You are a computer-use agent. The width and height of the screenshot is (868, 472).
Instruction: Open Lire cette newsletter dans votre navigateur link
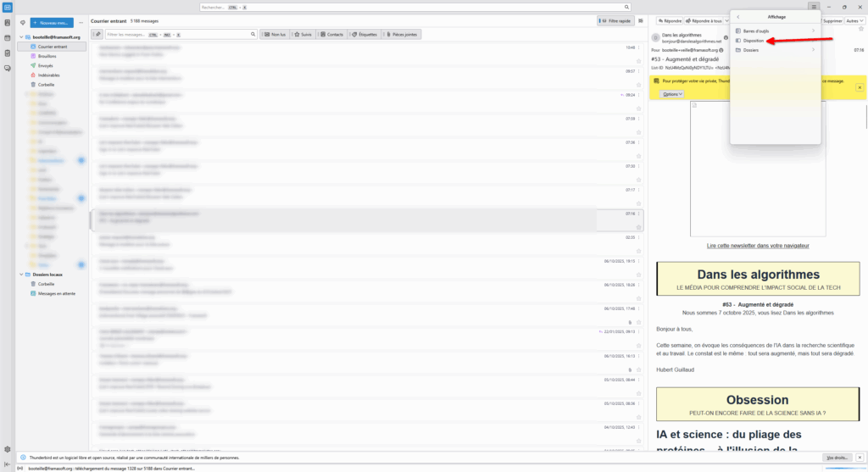(758, 246)
